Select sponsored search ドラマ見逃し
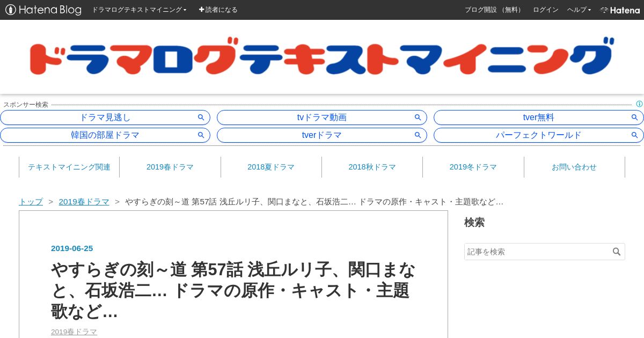This screenshot has height=338, width=644. 105,117
